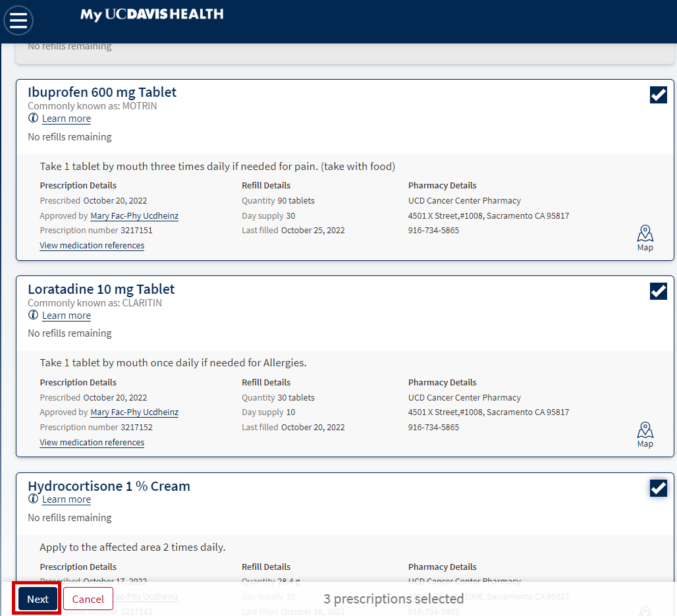Open Map for Ibuprofen pharmacy
This screenshot has width=677, height=616.
click(645, 238)
